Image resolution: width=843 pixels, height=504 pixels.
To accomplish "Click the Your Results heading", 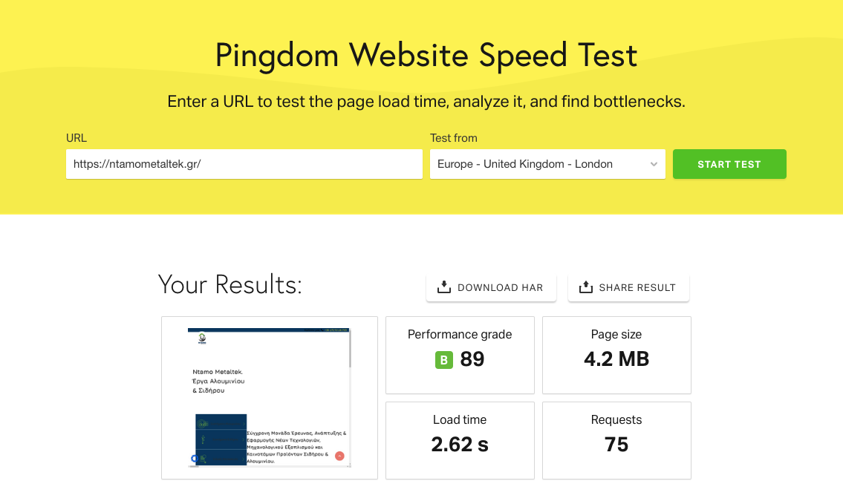I will [230, 284].
